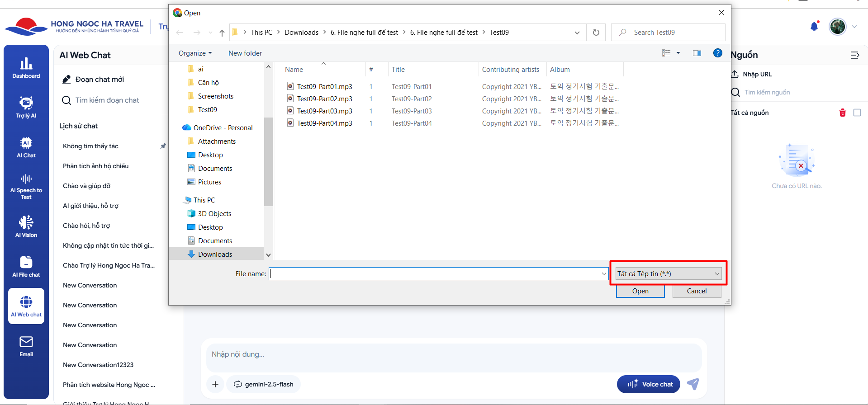Expand the Organize dropdown menu

pyautogui.click(x=195, y=53)
